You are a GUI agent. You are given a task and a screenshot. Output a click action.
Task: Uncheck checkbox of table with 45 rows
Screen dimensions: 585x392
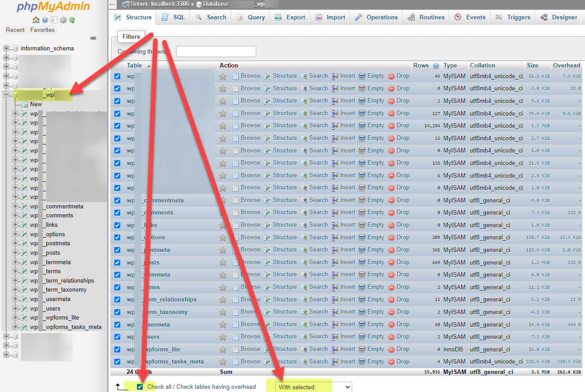tap(118, 76)
